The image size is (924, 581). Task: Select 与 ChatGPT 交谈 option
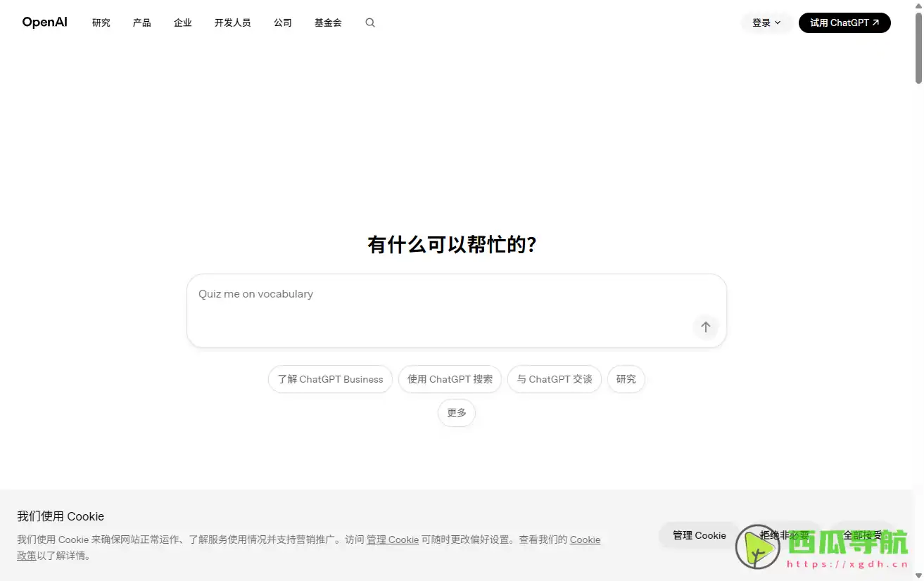(x=554, y=379)
